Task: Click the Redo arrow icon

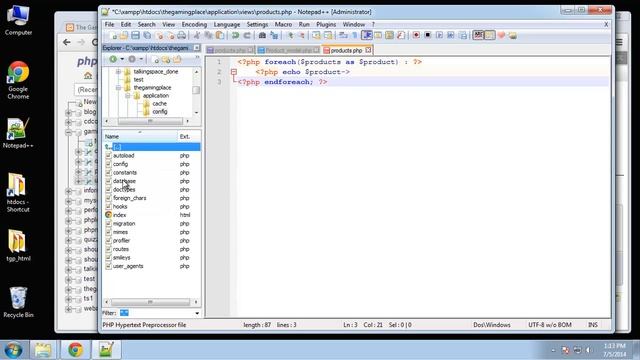Action: [247, 36]
